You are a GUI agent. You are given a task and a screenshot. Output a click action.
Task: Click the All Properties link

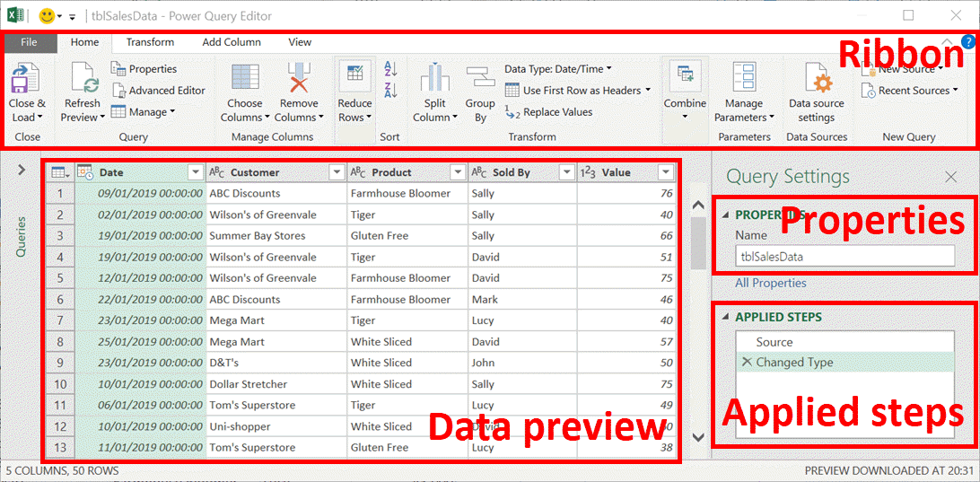pos(770,283)
